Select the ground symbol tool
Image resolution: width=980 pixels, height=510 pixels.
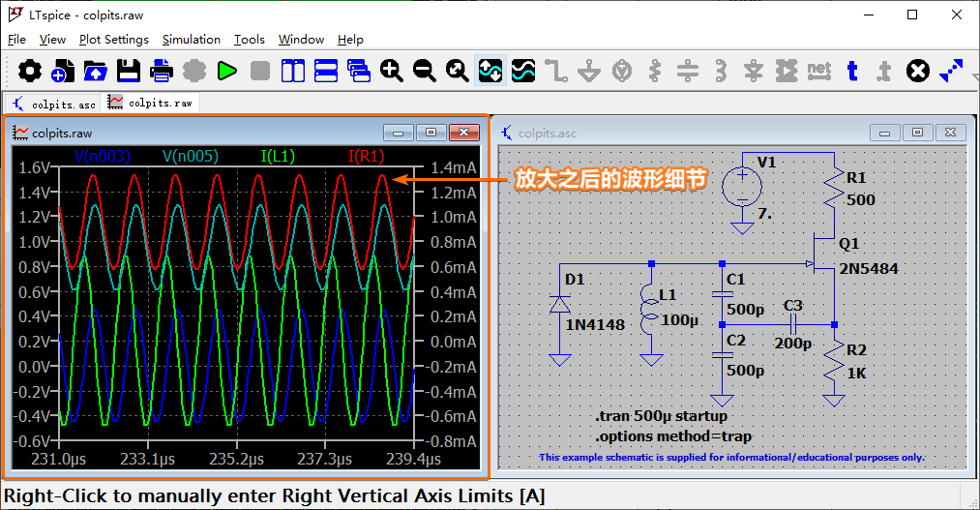pos(589,71)
